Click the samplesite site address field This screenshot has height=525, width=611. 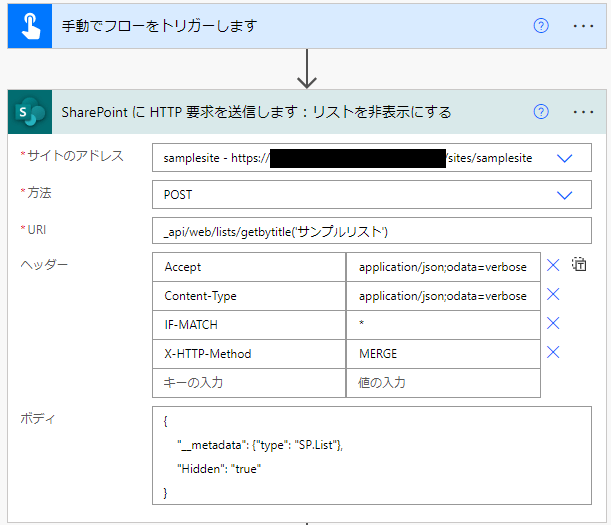pos(372,158)
